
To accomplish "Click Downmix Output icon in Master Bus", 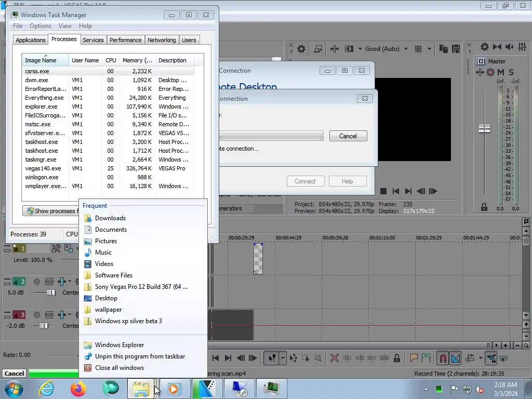I will [497, 47].
